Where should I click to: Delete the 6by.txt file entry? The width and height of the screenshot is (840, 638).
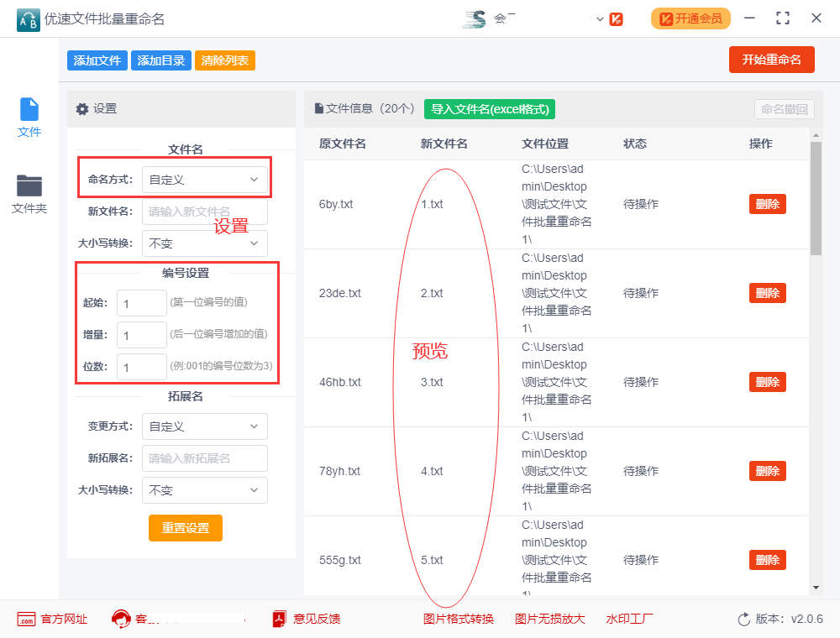point(766,204)
